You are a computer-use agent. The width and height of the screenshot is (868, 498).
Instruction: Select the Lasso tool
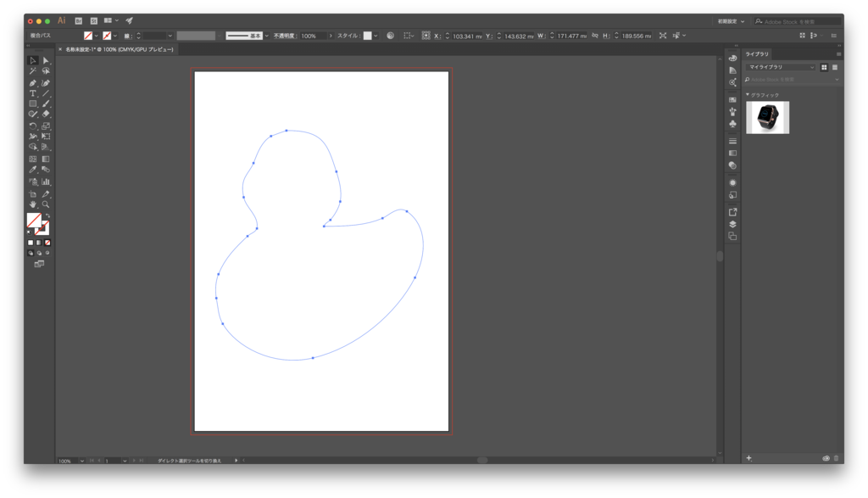click(x=46, y=71)
